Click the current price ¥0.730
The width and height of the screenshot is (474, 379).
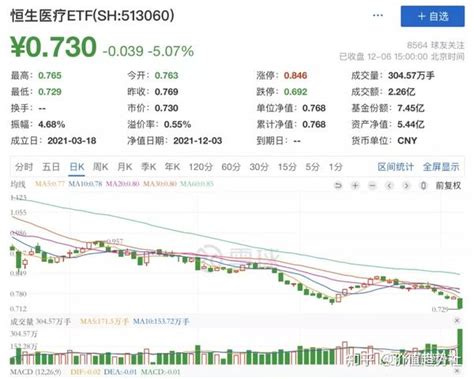click(54, 47)
